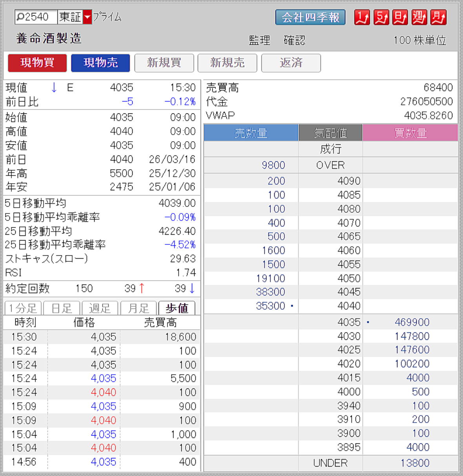The height and width of the screenshot is (476, 463).
Task: Expand the 東証 market dropdown arrow
Action: (87, 17)
